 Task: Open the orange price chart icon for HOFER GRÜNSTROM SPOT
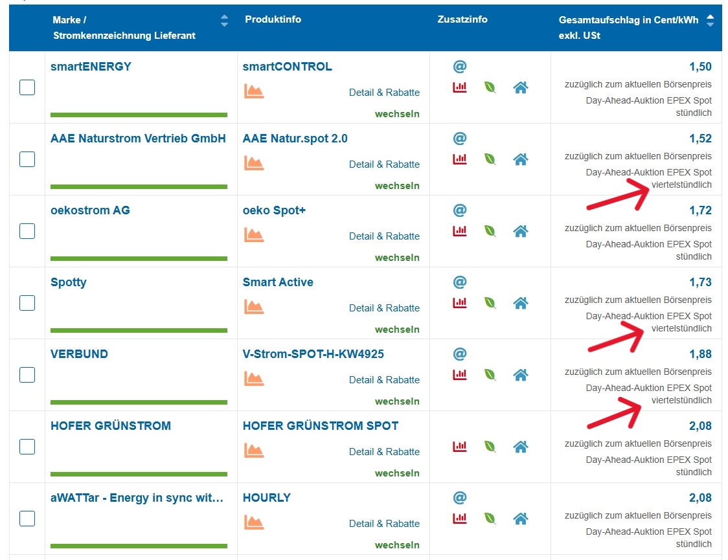click(x=253, y=451)
